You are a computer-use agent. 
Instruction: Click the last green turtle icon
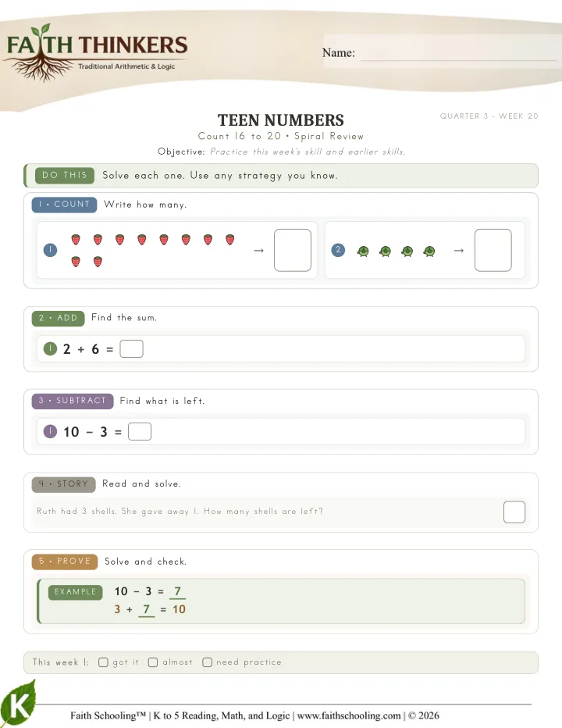(429, 252)
